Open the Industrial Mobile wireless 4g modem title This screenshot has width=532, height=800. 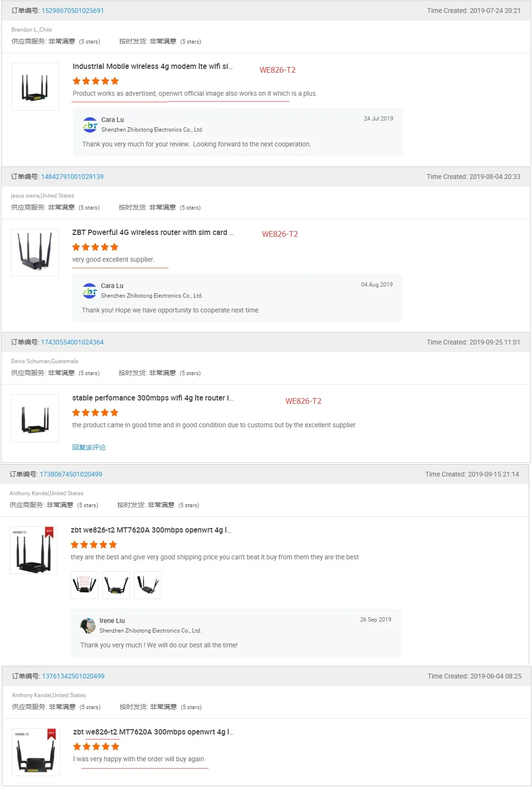point(153,67)
